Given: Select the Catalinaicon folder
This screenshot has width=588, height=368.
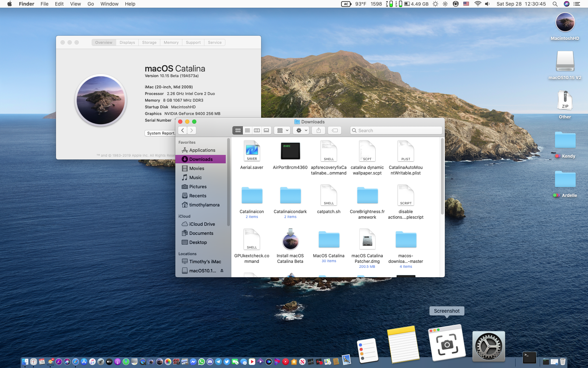Looking at the screenshot, I should click(x=252, y=195).
